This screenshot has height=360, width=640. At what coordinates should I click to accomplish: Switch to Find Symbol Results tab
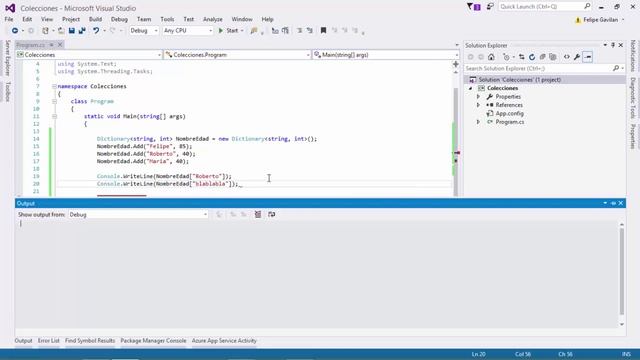90,340
